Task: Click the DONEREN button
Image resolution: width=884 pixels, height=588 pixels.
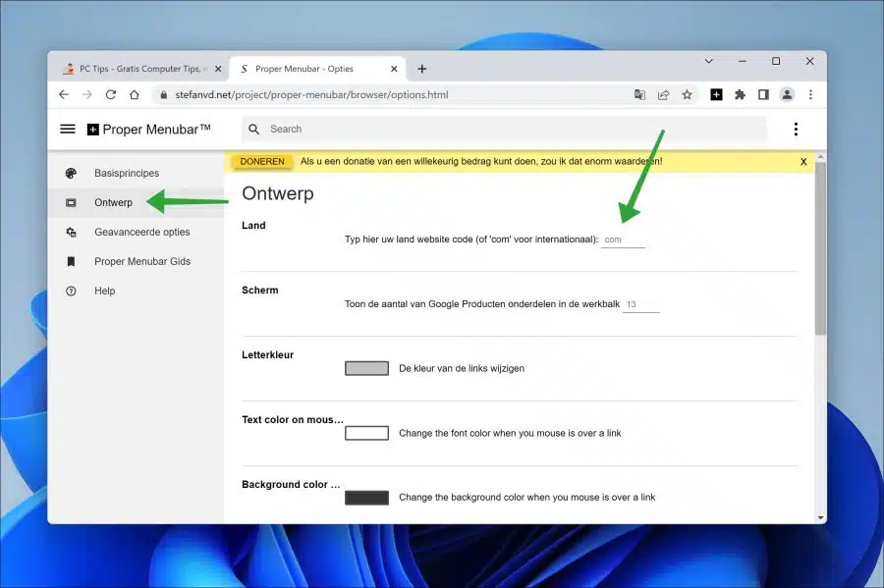Action: pyautogui.click(x=262, y=162)
